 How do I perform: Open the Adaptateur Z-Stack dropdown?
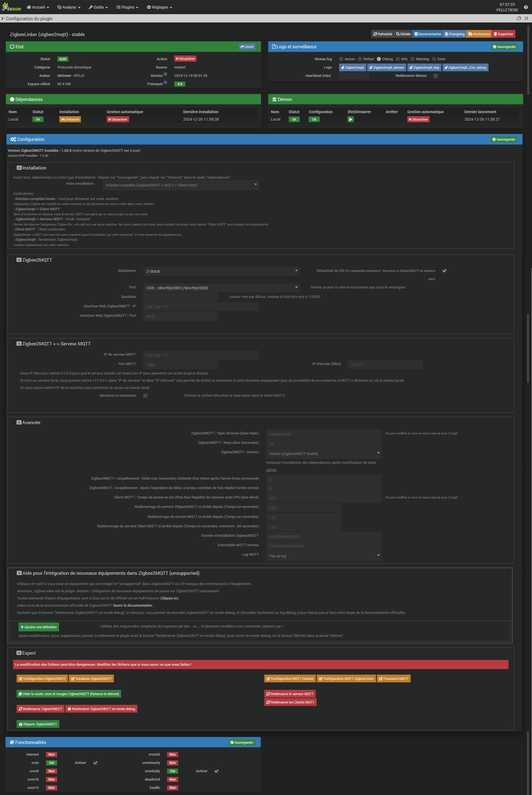(221, 271)
